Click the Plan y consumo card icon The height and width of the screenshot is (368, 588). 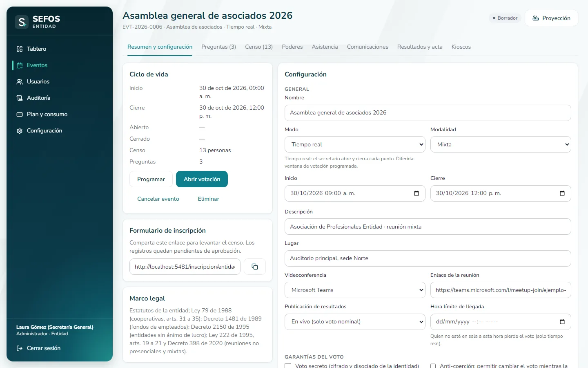tap(20, 114)
